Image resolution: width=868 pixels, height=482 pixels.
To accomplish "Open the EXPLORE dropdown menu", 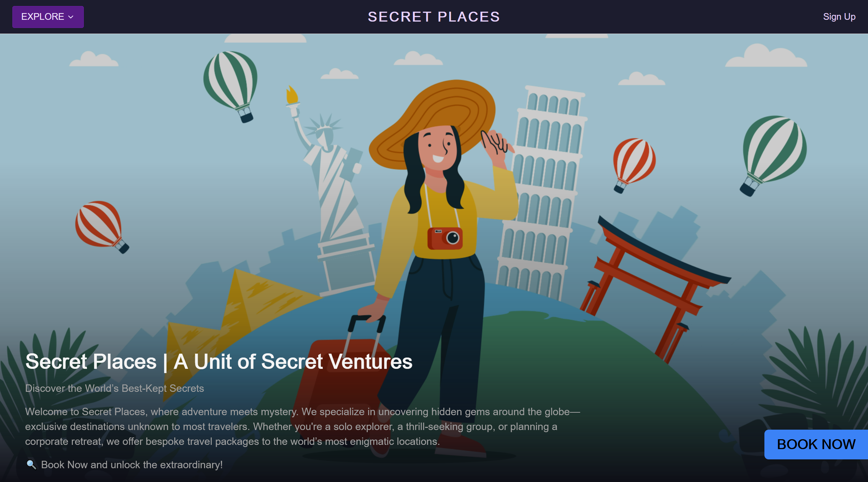I will point(48,17).
